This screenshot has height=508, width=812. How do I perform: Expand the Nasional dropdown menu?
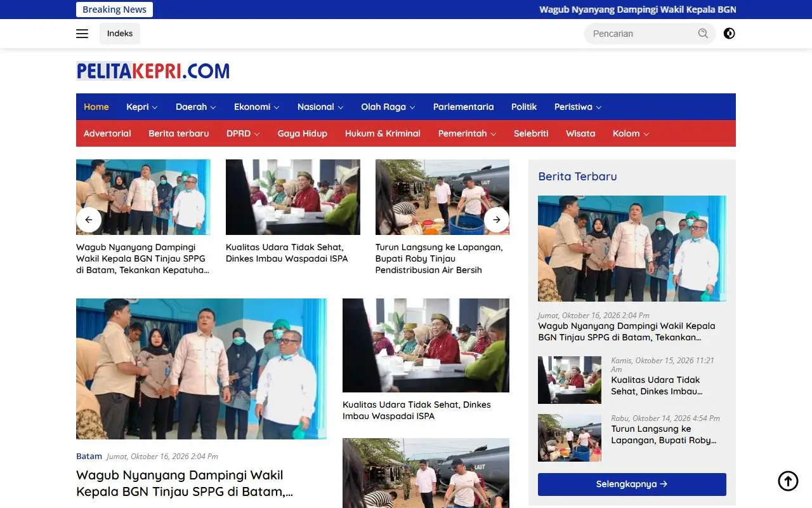[320, 107]
